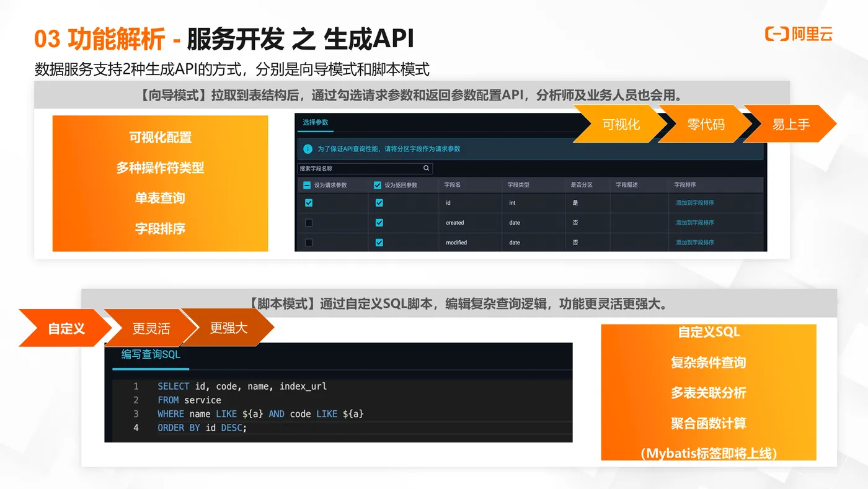Click the 多种操作符类型 text
This screenshot has width=868, height=489.
click(x=160, y=168)
